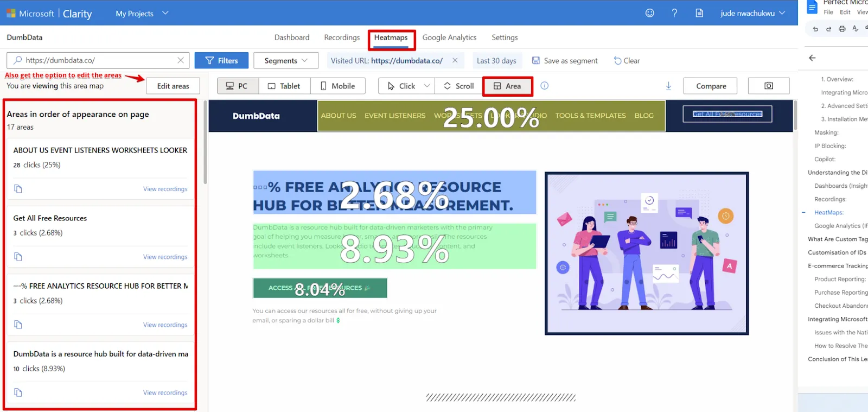The image size is (868, 412).
Task: Click redo icon in Google Docs toolbar
Action: (828, 29)
